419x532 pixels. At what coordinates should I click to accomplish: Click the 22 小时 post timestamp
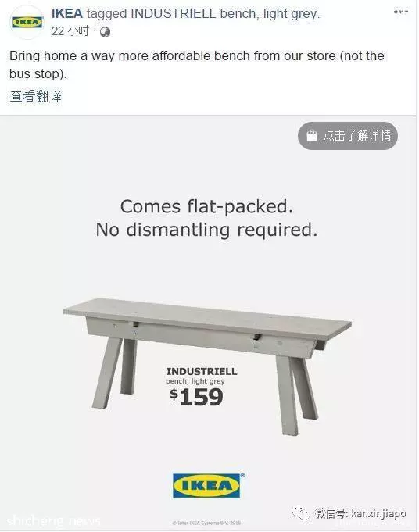click(x=70, y=31)
